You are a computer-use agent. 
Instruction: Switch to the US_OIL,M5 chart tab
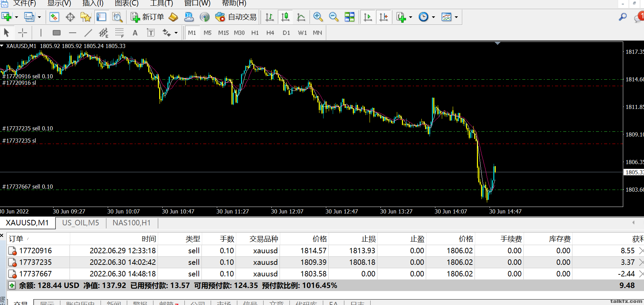[x=81, y=223]
